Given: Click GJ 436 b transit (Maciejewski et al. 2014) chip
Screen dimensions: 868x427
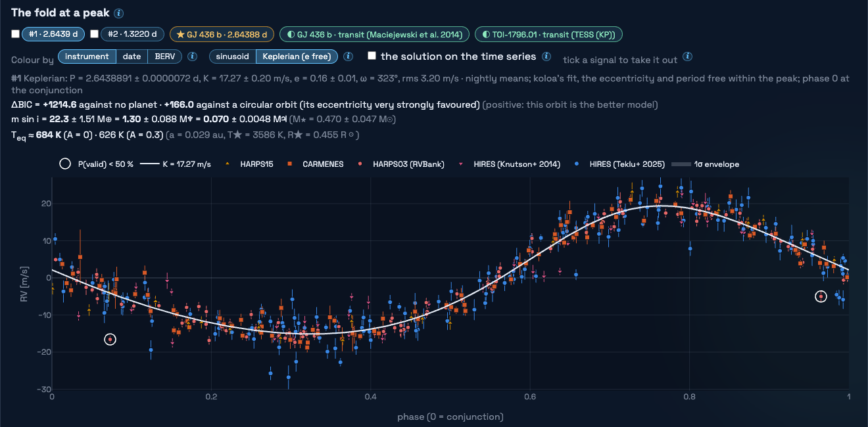Looking at the screenshot, I should (x=374, y=34).
